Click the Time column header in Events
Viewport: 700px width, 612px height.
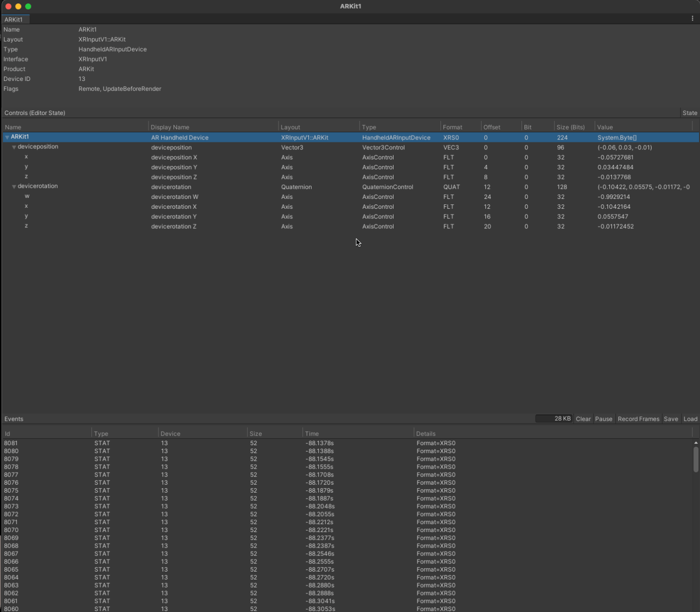click(358, 433)
